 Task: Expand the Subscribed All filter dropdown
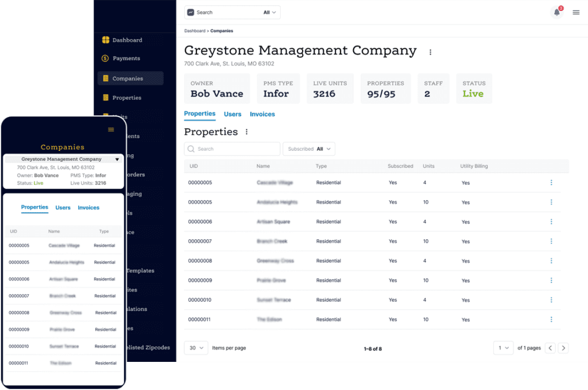309,149
